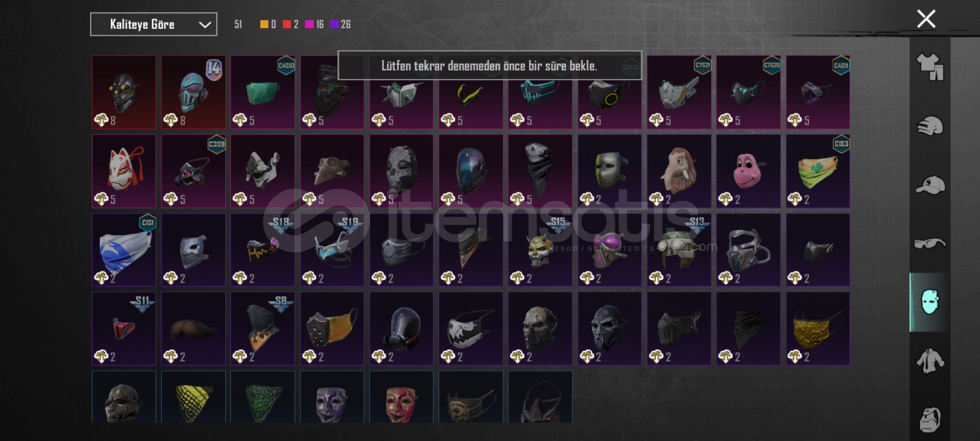Filter by the orange quality swatch
Screen dimensions: 980x441
coord(264,24)
